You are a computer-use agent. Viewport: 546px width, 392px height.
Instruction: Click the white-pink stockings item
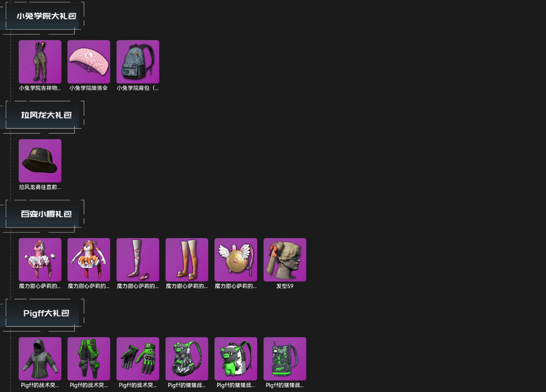click(138, 259)
